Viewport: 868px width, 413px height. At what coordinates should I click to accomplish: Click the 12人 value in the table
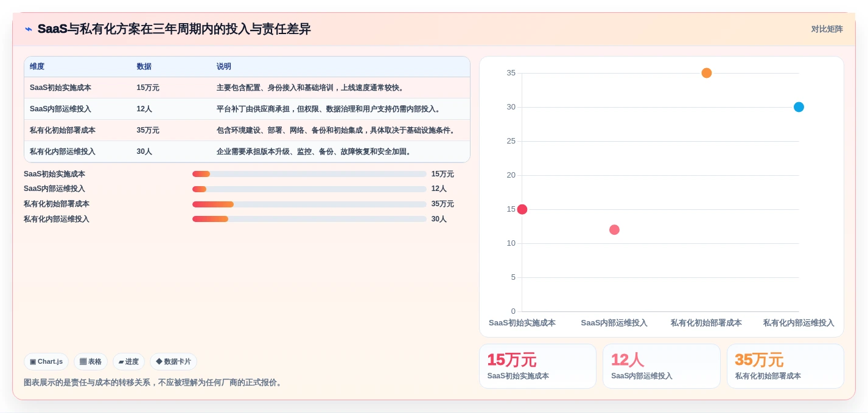pyautogui.click(x=144, y=109)
